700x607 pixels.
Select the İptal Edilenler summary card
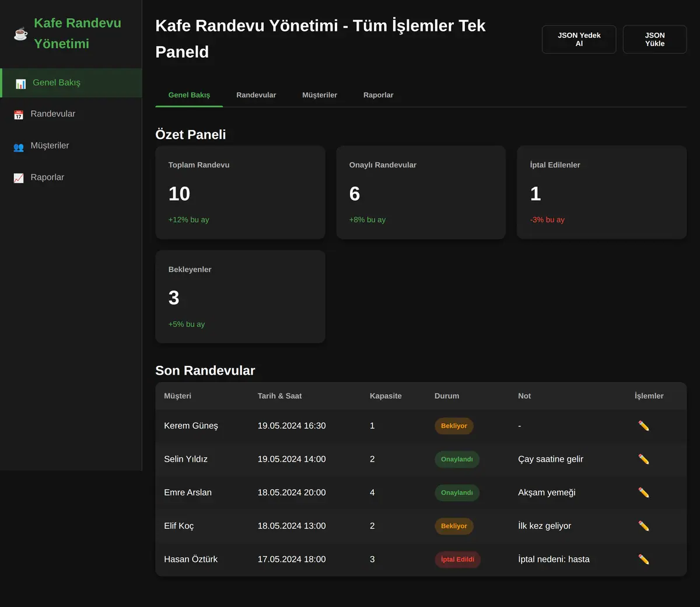[602, 192]
